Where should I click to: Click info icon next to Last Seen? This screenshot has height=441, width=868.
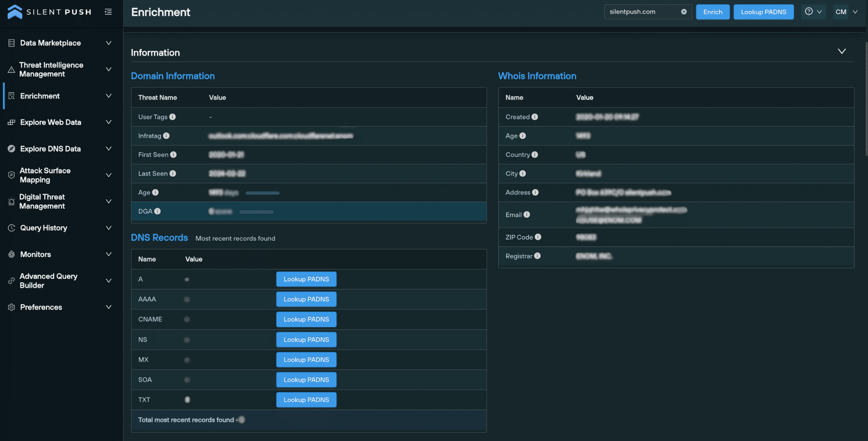(x=173, y=174)
